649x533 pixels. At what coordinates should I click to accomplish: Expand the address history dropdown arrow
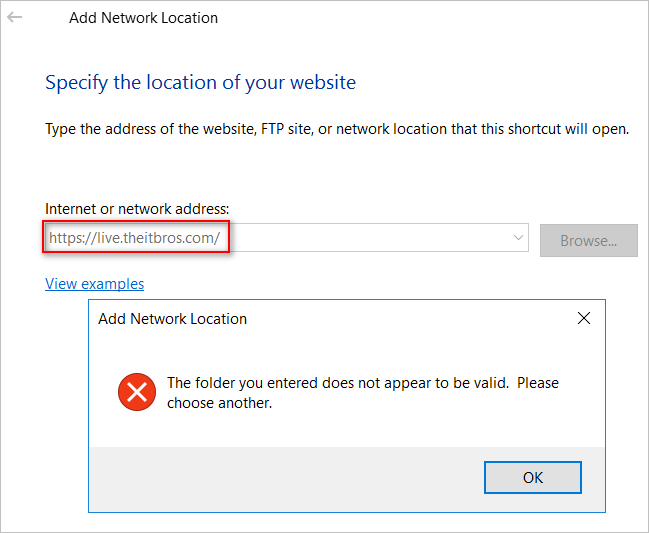click(518, 238)
